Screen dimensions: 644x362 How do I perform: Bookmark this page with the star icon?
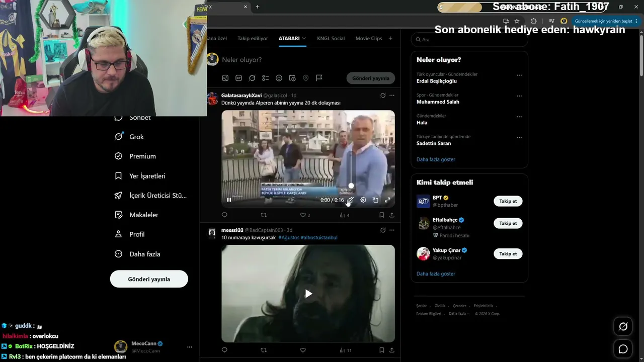517,21
